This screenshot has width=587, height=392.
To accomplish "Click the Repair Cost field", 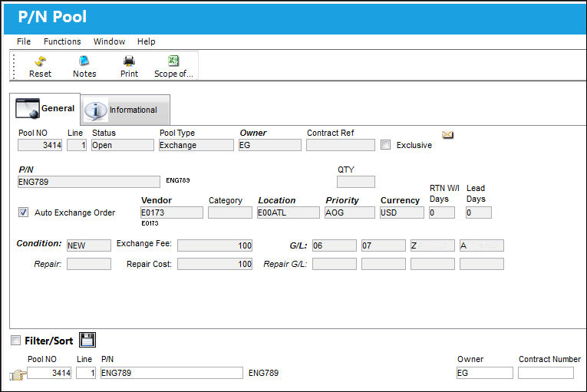I will coord(215,264).
